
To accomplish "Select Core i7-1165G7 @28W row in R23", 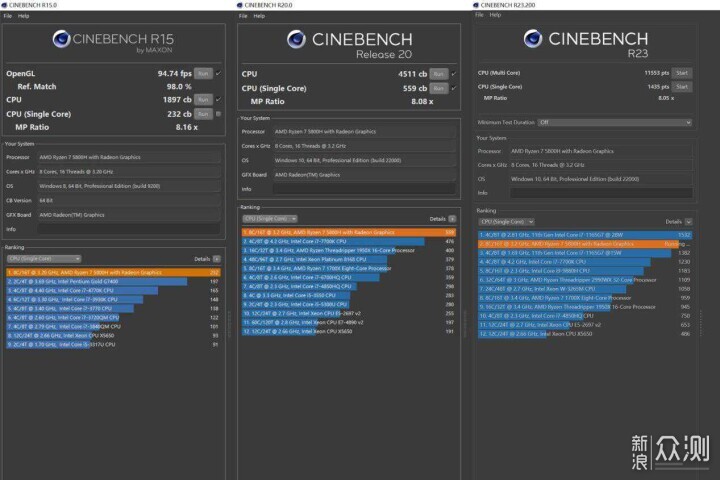I will 585,235.
